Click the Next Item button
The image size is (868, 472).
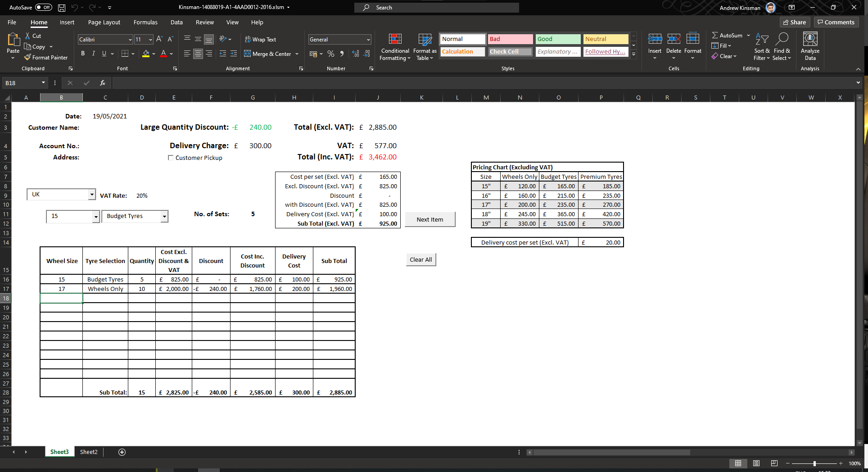[x=429, y=219]
